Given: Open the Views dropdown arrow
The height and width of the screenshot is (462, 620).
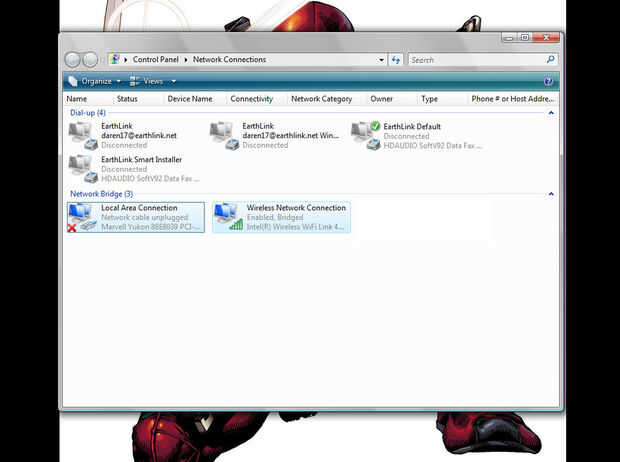Looking at the screenshot, I should (173, 81).
